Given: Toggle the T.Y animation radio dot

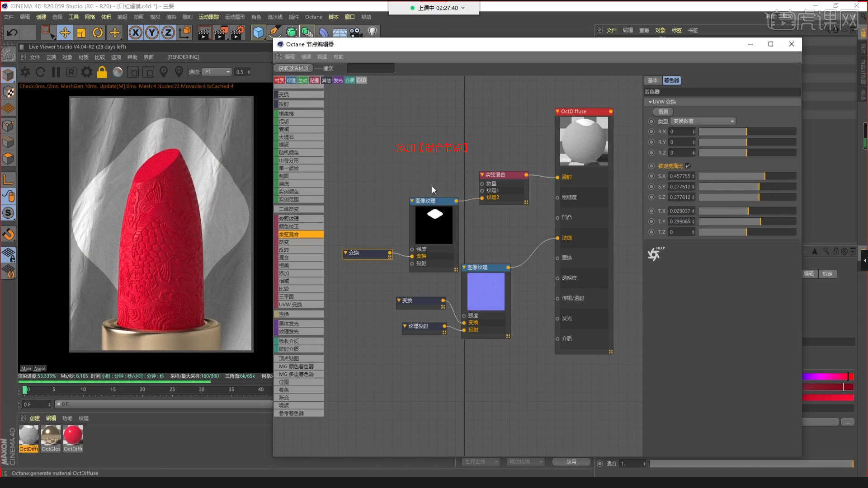Looking at the screenshot, I should tap(651, 221).
